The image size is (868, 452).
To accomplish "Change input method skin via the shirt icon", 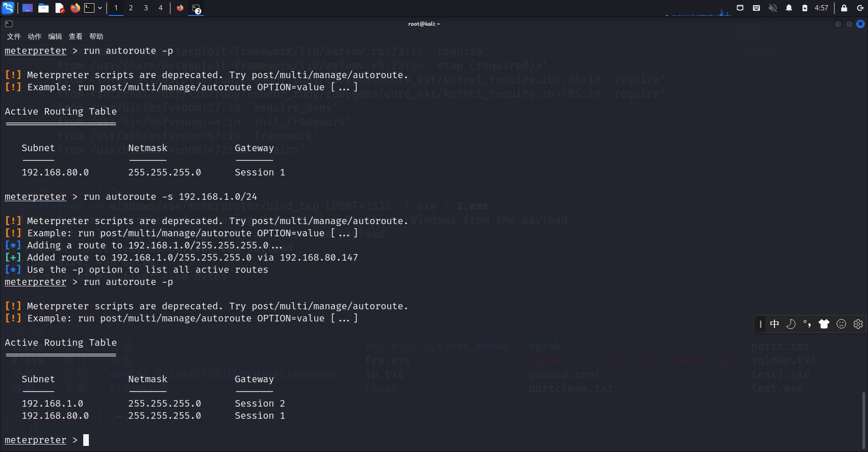I will [825, 324].
